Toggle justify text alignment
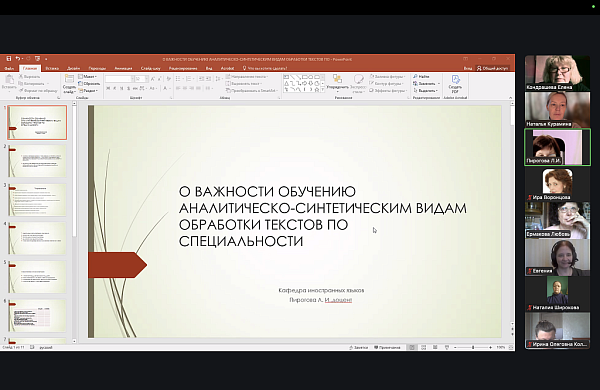This screenshot has height=390, width=600. click(x=199, y=88)
